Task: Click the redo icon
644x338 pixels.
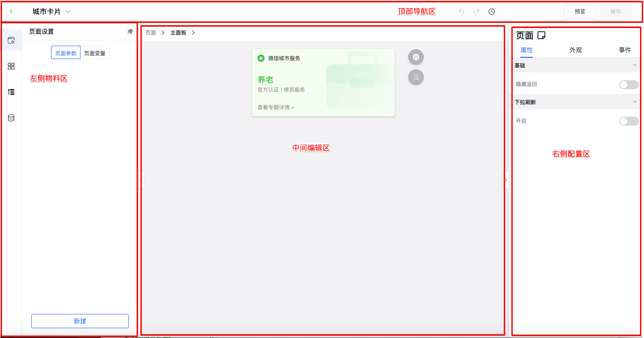Action: (x=477, y=12)
